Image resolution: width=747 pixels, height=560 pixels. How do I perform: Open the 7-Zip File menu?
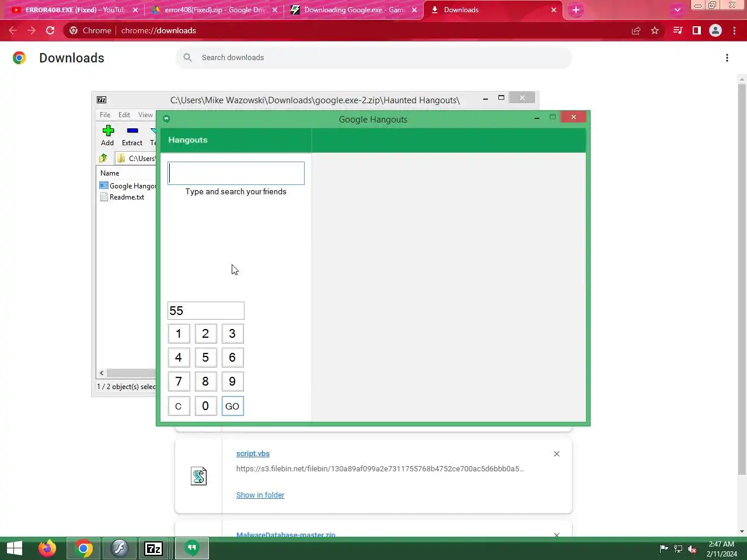click(105, 115)
